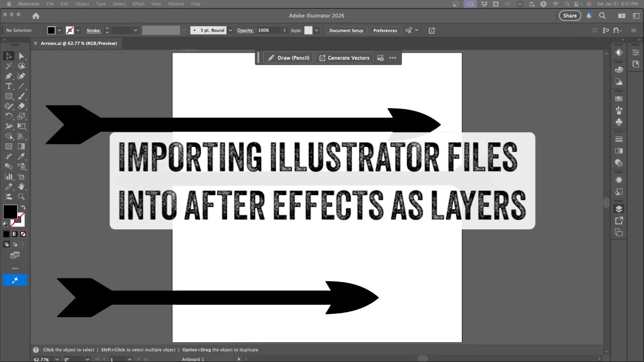The height and width of the screenshot is (362, 644).
Task: Select the Scale tool
Action: coord(22,116)
